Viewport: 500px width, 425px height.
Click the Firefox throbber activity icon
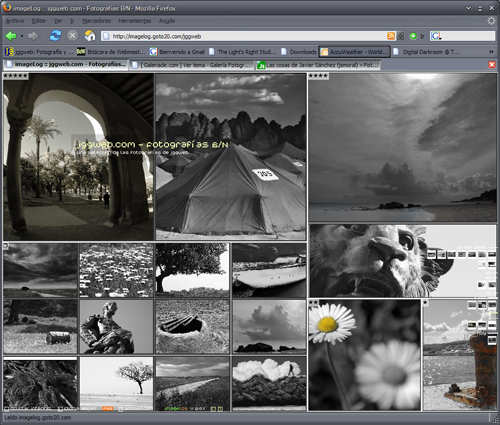pyautogui.click(x=491, y=21)
